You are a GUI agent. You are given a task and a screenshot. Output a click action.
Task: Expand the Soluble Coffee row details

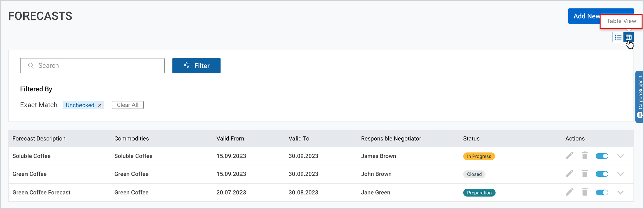click(x=620, y=156)
